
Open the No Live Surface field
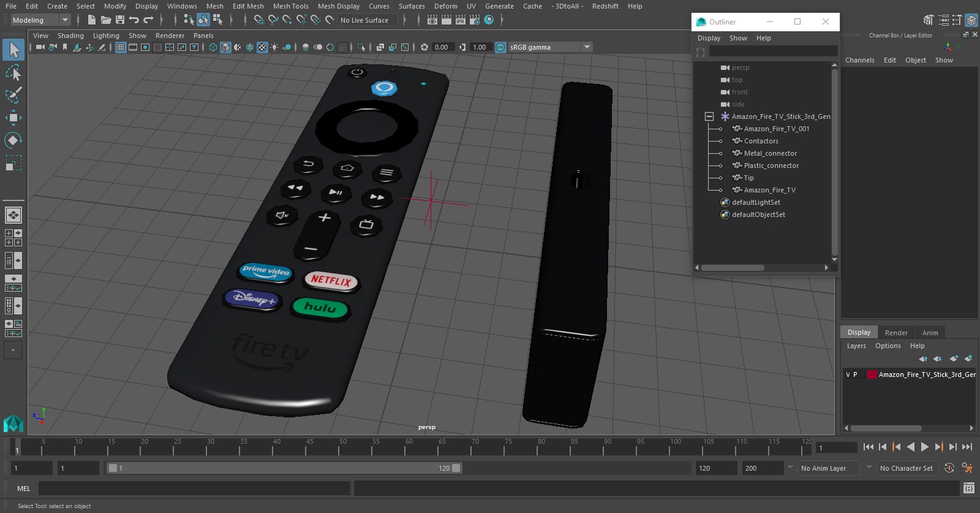click(x=367, y=20)
